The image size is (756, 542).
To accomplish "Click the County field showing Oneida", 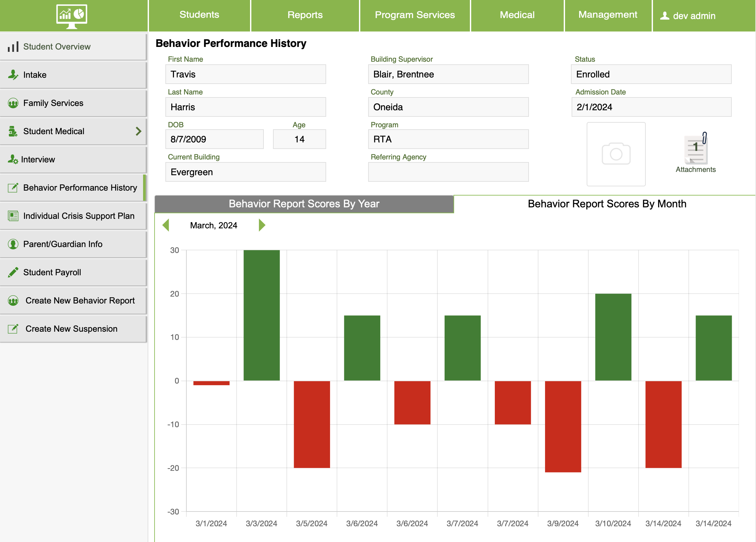I will (448, 107).
